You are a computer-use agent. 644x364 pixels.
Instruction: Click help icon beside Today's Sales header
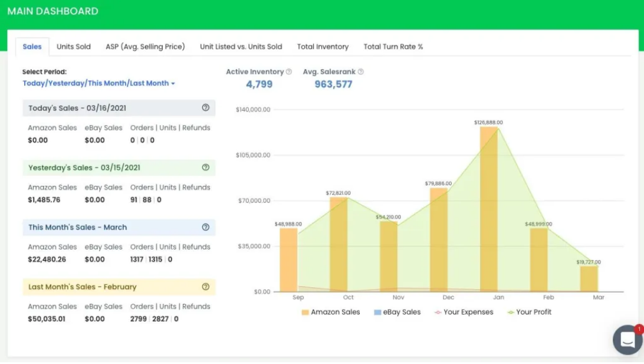click(x=206, y=108)
